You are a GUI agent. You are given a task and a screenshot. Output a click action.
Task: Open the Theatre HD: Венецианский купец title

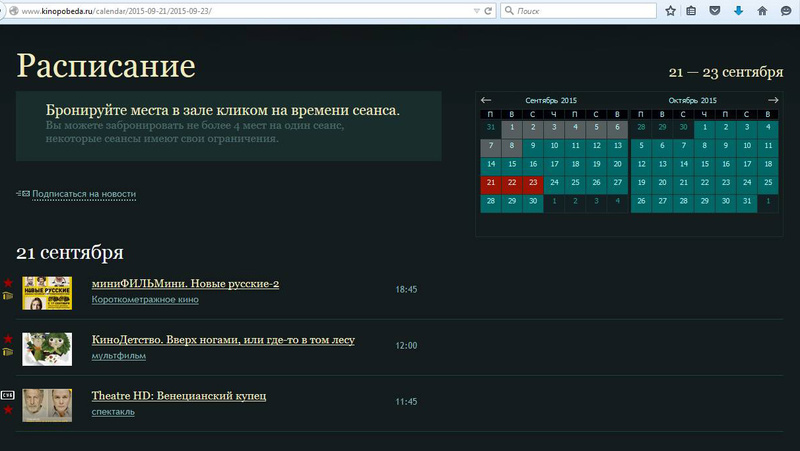pos(179,395)
